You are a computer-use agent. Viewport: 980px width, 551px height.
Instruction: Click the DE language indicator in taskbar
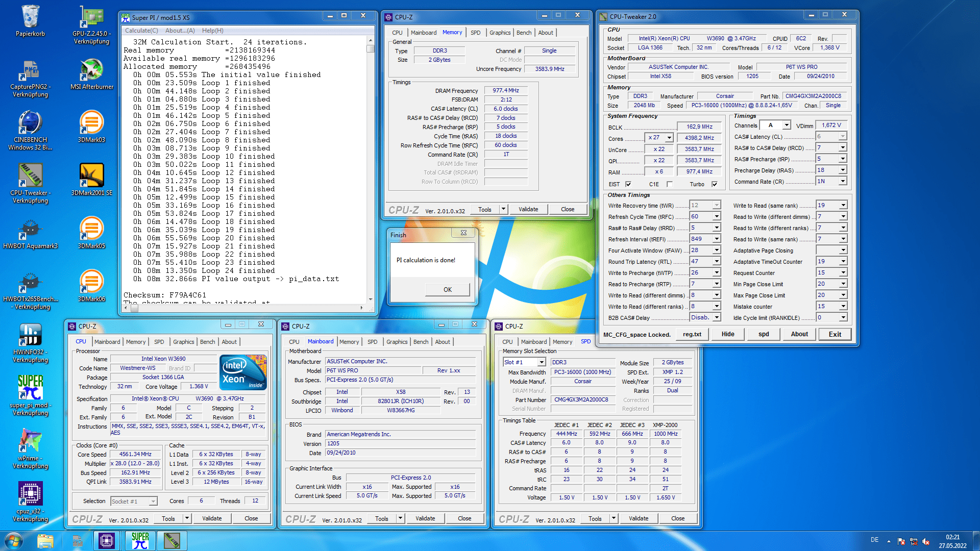(x=874, y=540)
